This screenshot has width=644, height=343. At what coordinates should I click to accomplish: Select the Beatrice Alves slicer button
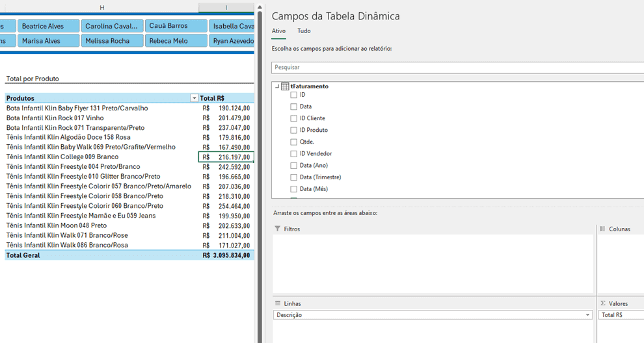point(49,26)
